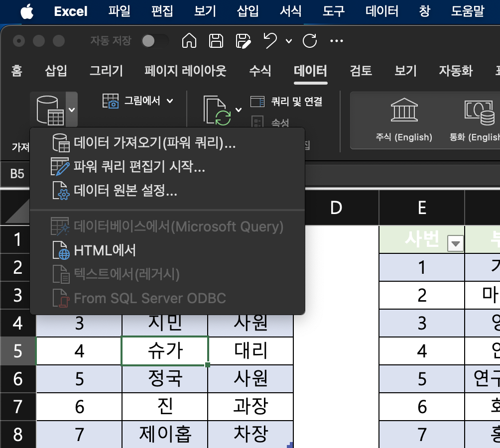500x448 pixels.
Task: Click the Save floppy disk icon
Action: (x=216, y=41)
